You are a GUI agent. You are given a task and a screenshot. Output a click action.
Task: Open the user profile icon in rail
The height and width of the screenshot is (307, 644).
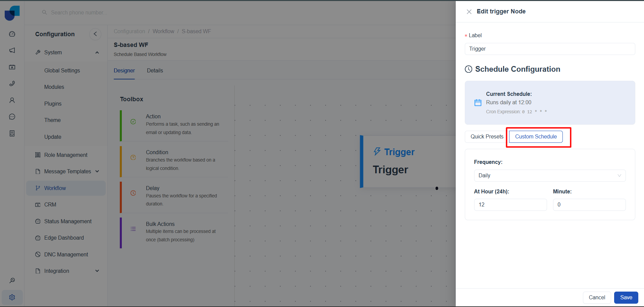[12, 100]
